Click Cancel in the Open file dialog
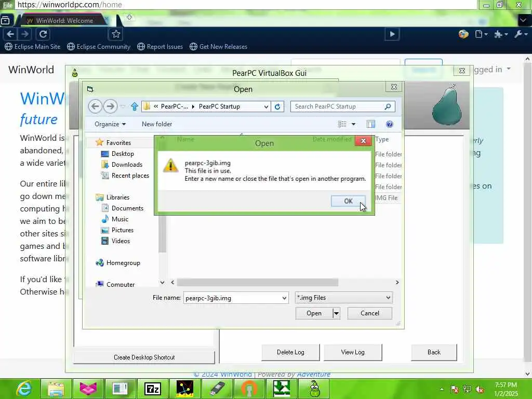 pos(370,313)
